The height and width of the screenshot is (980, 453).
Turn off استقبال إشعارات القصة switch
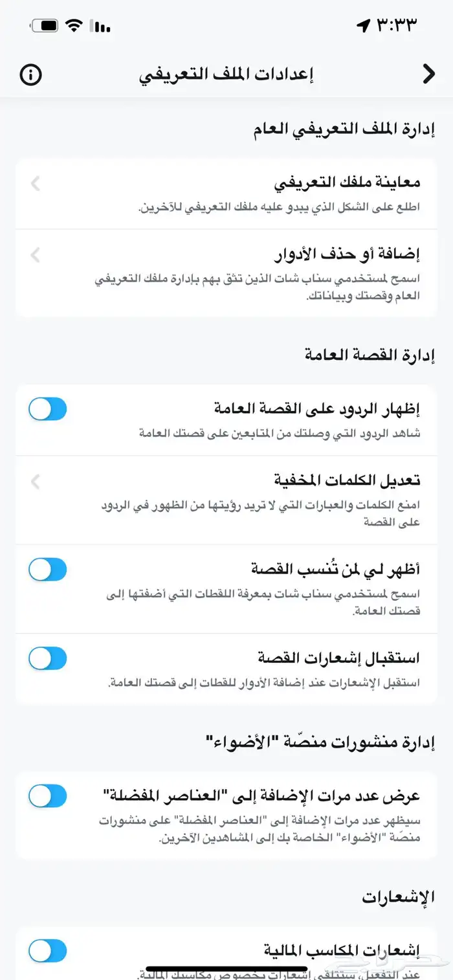[48, 658]
